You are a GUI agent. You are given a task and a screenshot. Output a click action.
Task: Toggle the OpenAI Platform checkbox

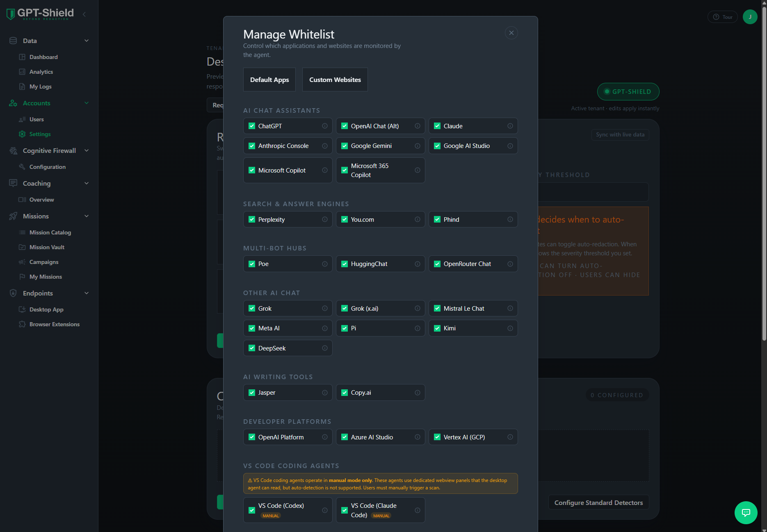point(252,437)
